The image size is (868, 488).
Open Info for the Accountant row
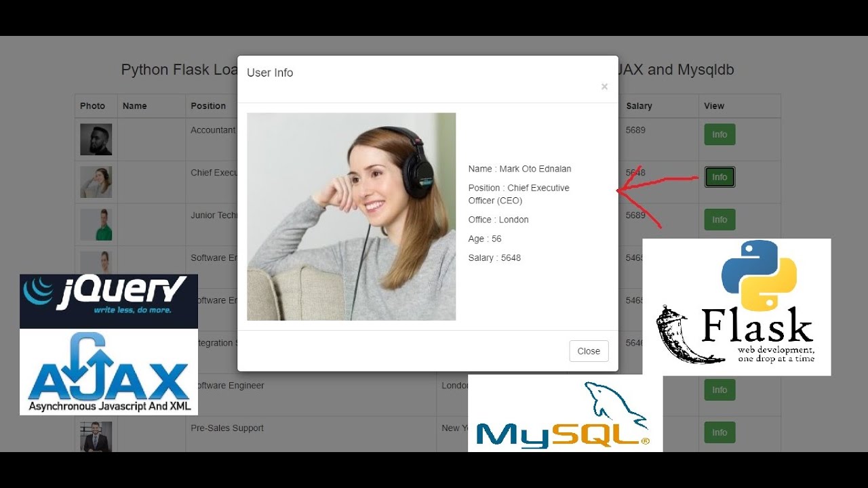[719, 134]
